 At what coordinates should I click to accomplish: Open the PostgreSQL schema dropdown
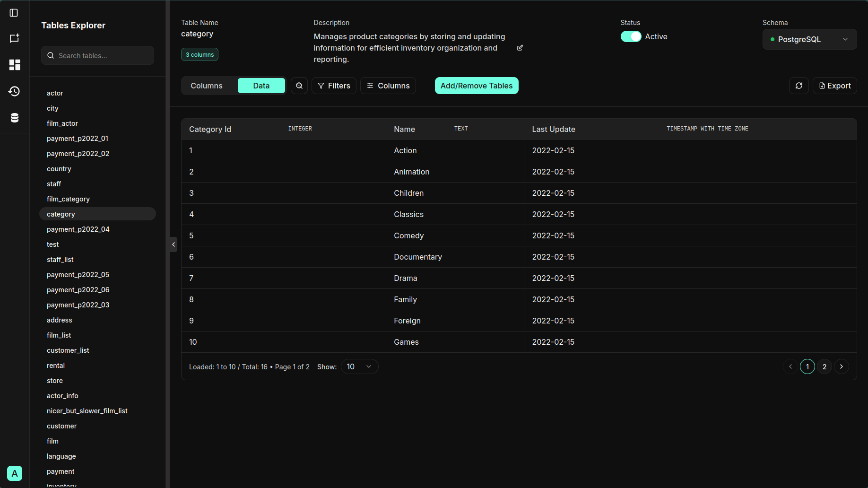tap(809, 39)
